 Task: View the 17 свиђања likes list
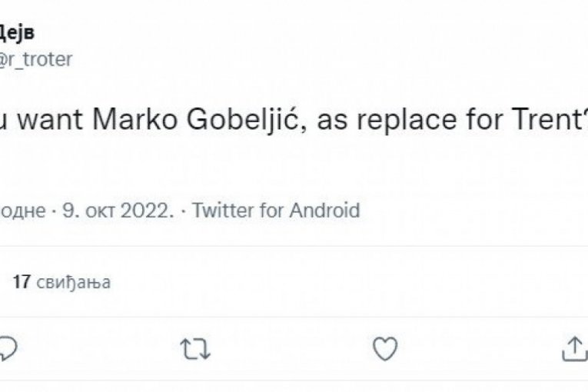[x=61, y=282]
